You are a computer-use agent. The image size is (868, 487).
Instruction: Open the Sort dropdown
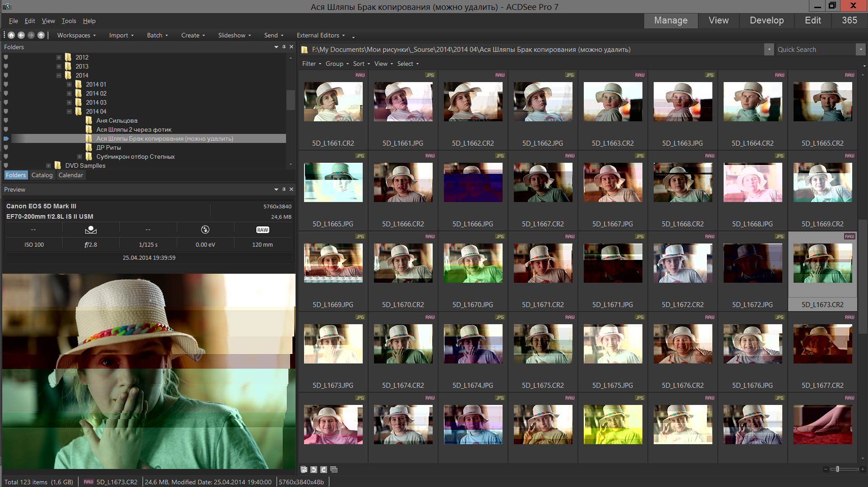(x=361, y=64)
